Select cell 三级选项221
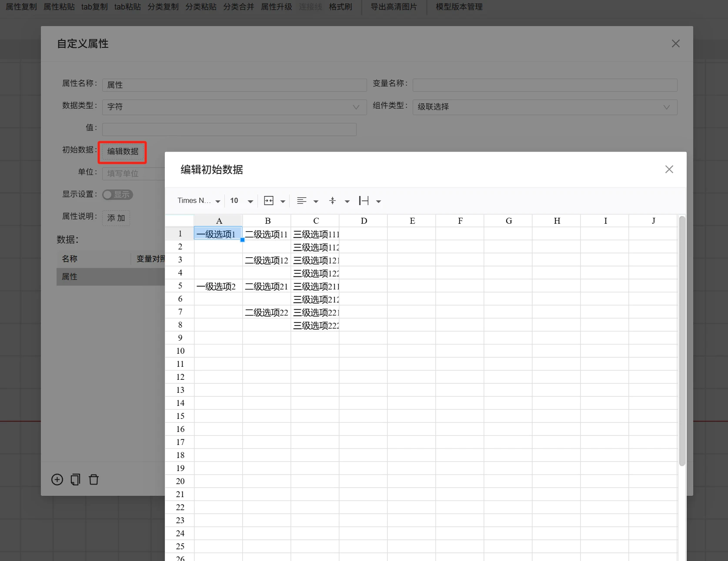The height and width of the screenshot is (561, 728). 315,312
